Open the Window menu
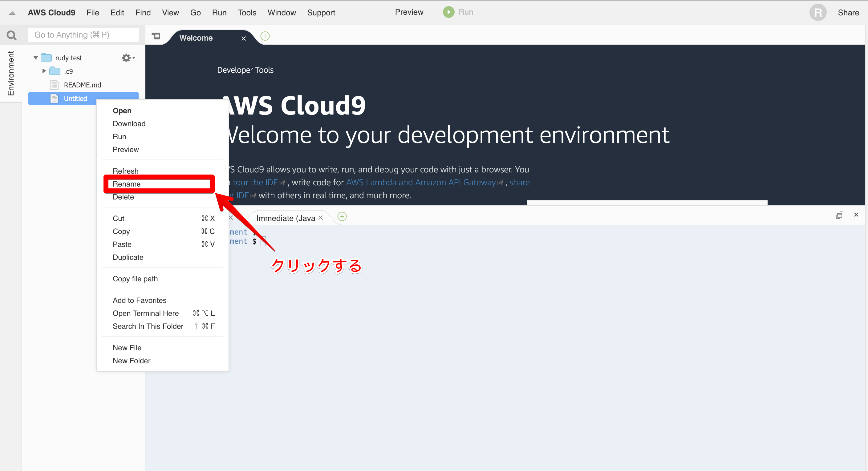Image resolution: width=868 pixels, height=471 pixels. pyautogui.click(x=282, y=13)
